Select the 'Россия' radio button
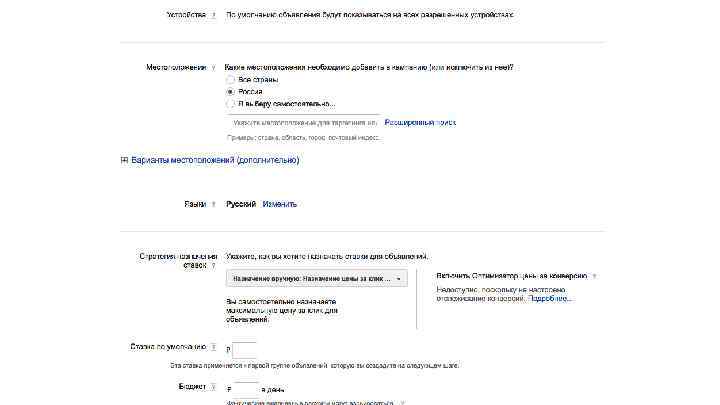Image resolution: width=720 pixels, height=405 pixels. (x=231, y=92)
